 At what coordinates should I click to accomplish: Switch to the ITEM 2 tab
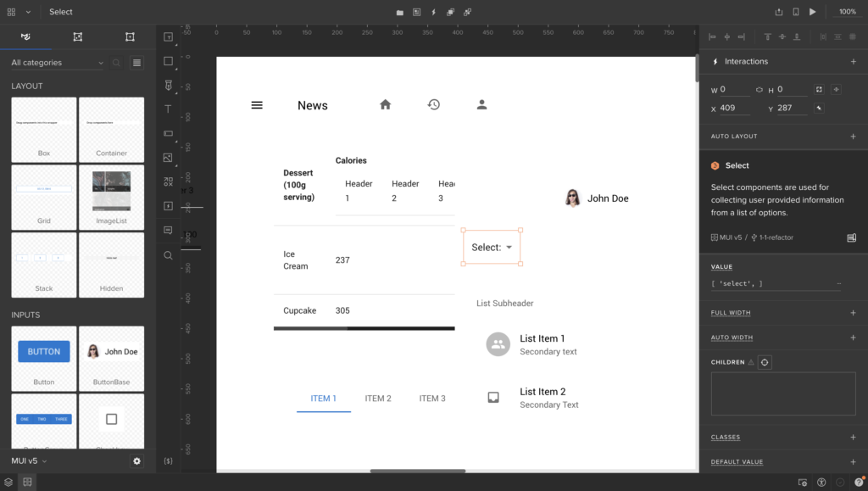pos(378,399)
